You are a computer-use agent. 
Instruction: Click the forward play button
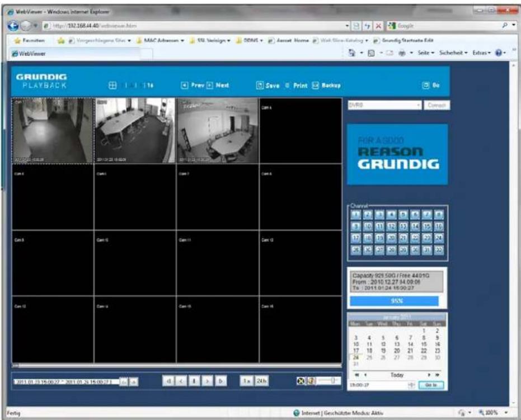point(207,381)
